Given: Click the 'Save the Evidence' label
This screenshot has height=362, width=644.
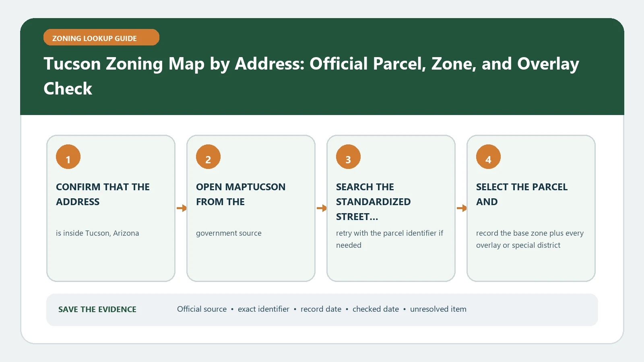Looking at the screenshot, I should (x=97, y=309).
